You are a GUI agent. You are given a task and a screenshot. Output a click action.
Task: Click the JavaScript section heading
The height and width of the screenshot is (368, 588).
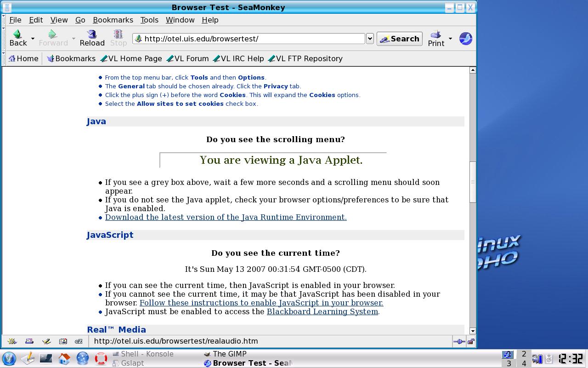pos(110,235)
